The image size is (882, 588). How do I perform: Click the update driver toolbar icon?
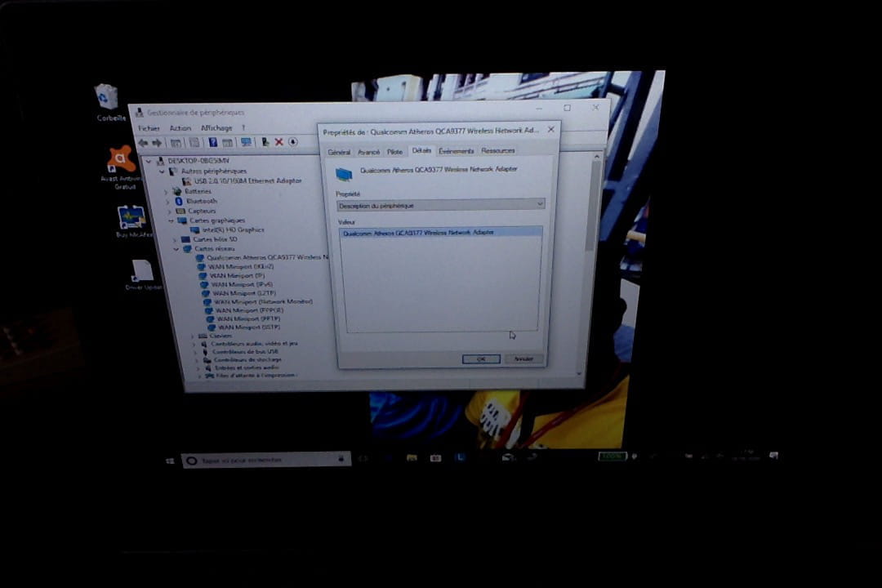point(265,142)
